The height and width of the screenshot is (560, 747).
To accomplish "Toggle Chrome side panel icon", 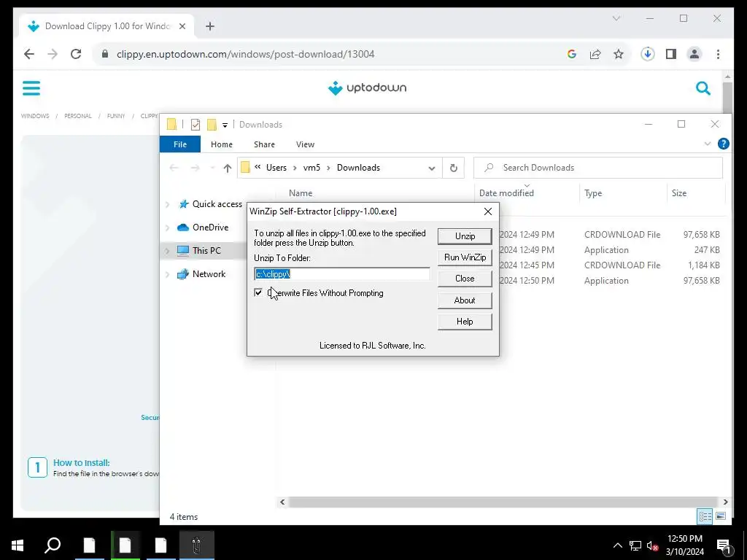I will click(x=671, y=54).
